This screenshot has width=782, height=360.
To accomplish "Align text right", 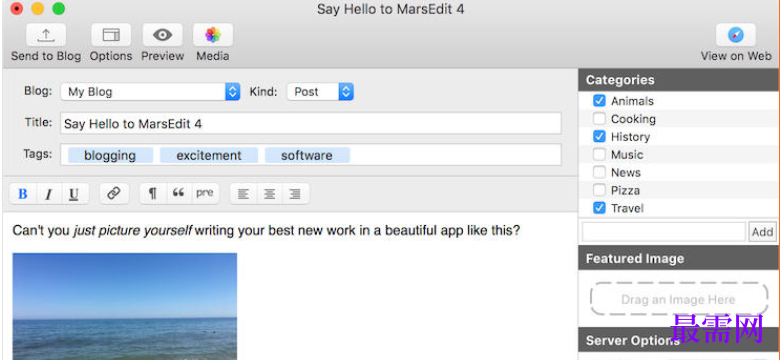I will coord(296,194).
